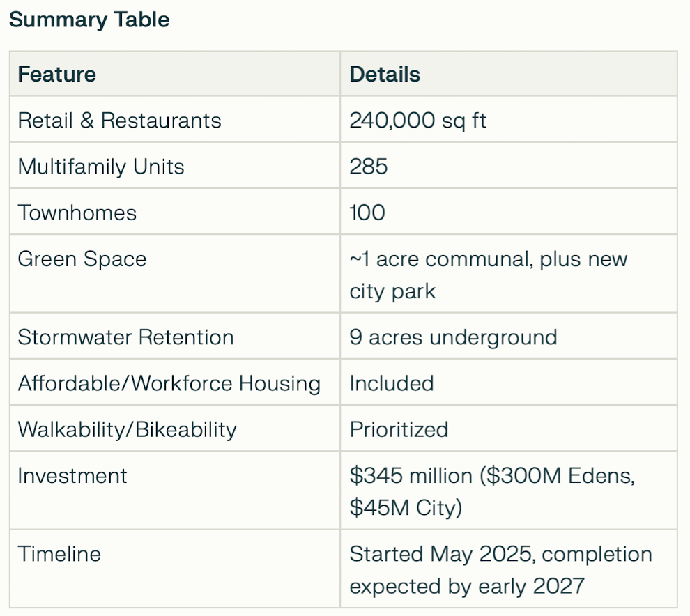Click the $345 million investment details
690x616 pixels.
[x=492, y=491]
